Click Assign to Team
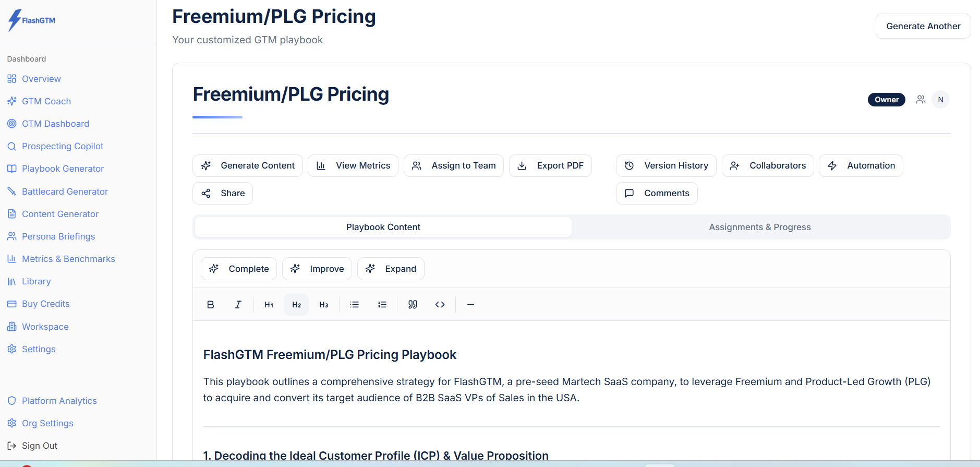Screen dimensions: 980x467 [454, 165]
